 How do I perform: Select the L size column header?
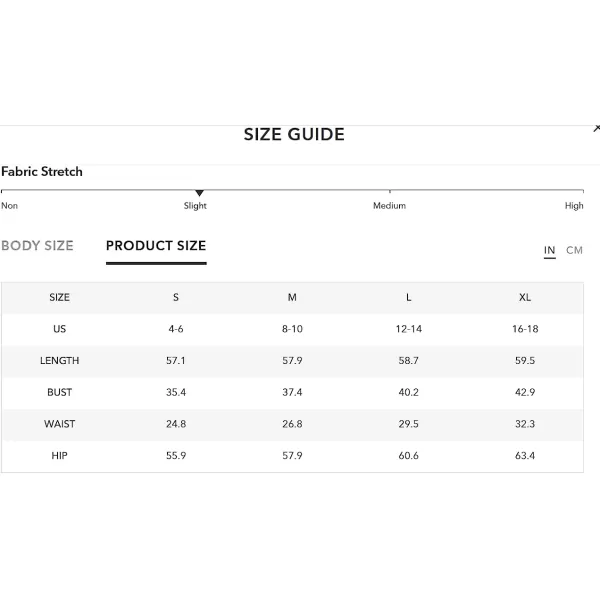[x=408, y=297]
